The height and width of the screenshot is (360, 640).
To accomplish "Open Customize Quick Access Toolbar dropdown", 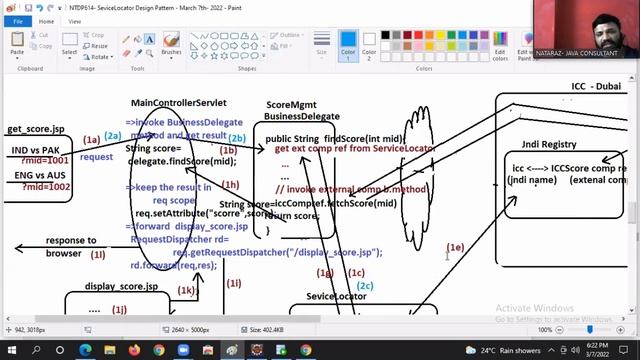I will tap(60, 8).
